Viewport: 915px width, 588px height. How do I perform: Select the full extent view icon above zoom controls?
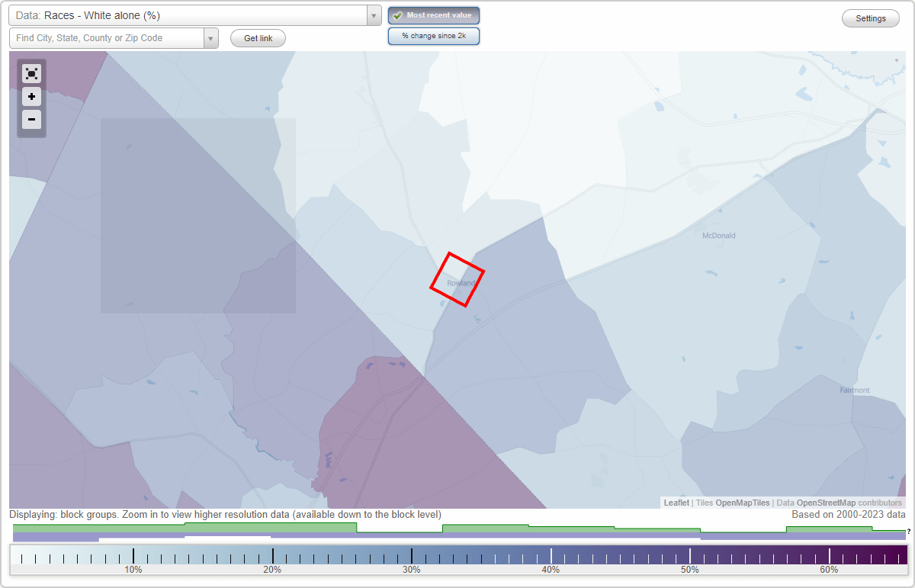tap(31, 73)
